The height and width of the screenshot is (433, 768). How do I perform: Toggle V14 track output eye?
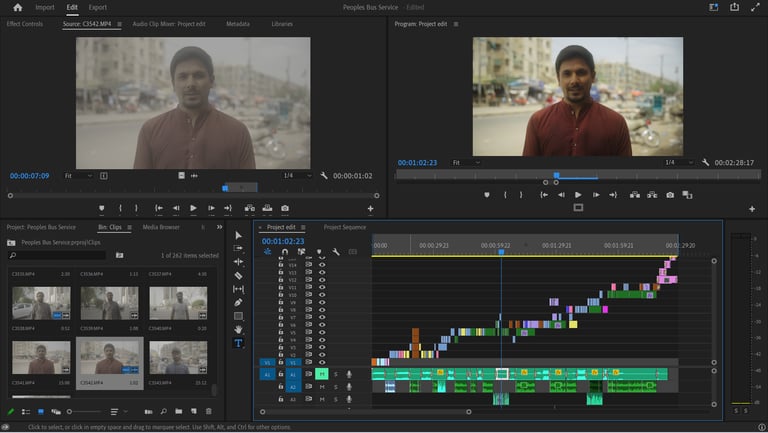tap(322, 265)
